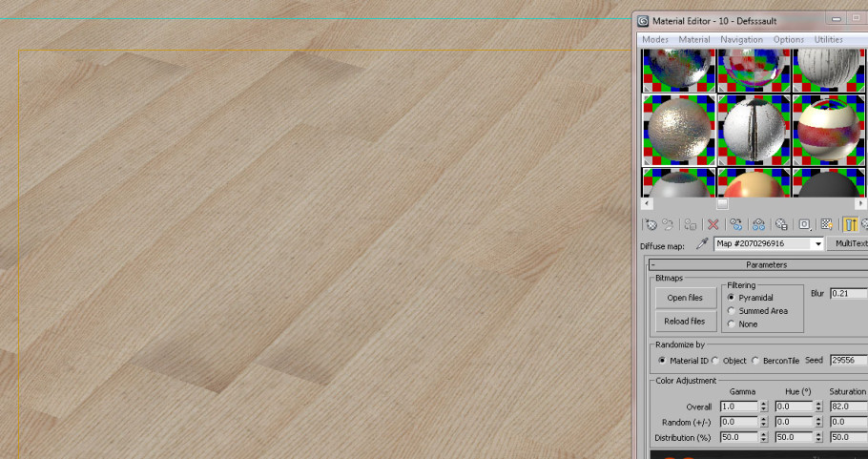The image size is (868, 459).
Task: Click the Overall Saturation value field
Action: point(849,407)
